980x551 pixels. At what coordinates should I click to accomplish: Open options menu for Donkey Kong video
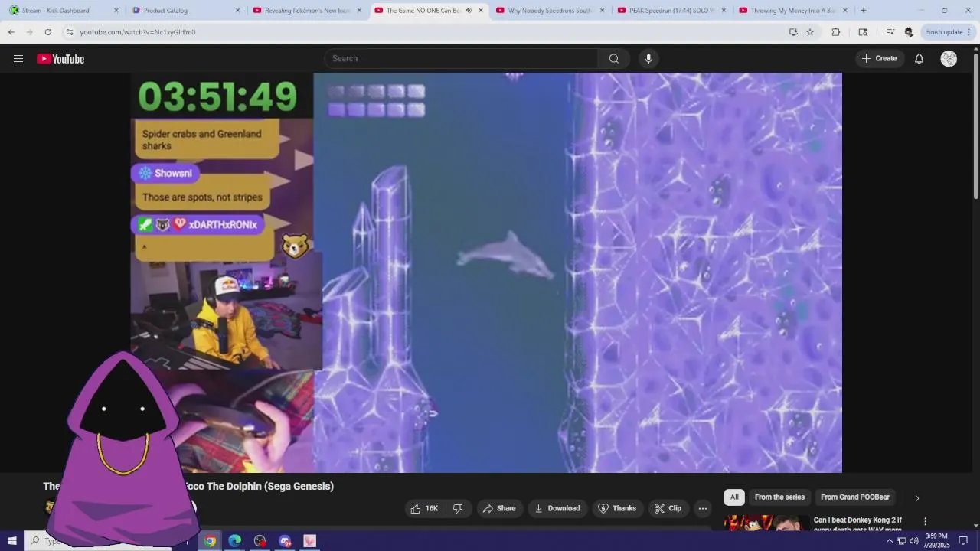pyautogui.click(x=925, y=521)
